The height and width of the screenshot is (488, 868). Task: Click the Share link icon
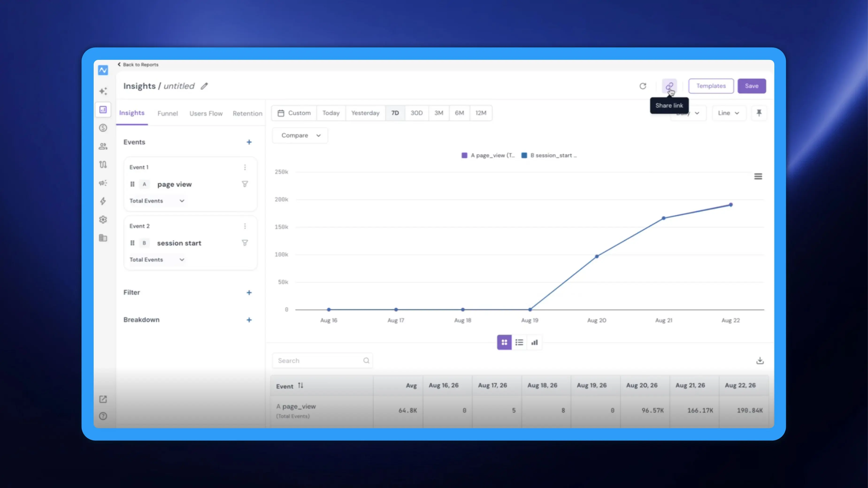669,86
